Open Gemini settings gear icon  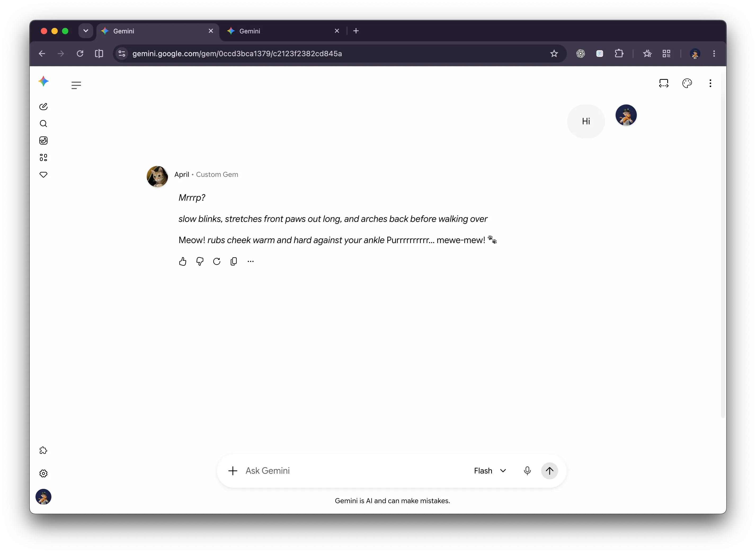pyautogui.click(x=43, y=473)
